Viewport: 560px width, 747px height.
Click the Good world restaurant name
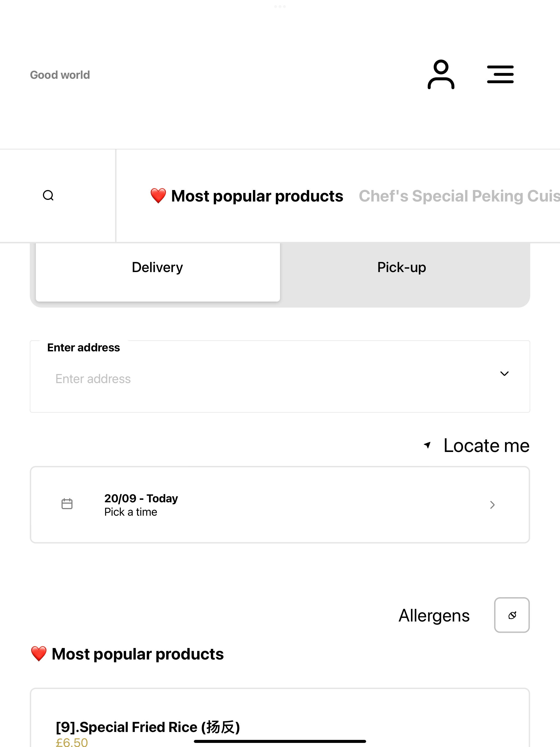click(x=60, y=75)
